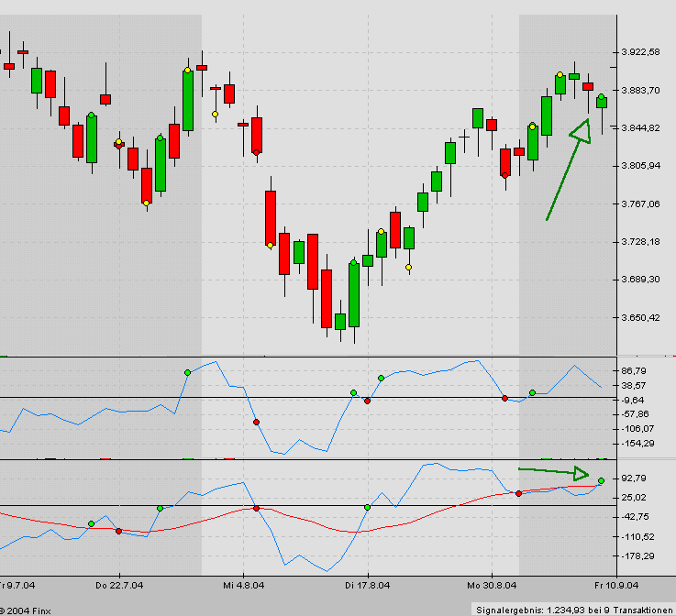The image size is (676, 616).
Task: Click the 3.805,94 price axis value
Action: tap(640, 166)
